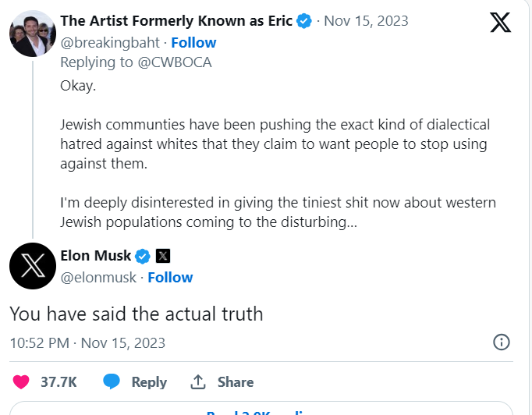Click the Elon Musk display name
The width and height of the screenshot is (532, 415).
click(95, 255)
